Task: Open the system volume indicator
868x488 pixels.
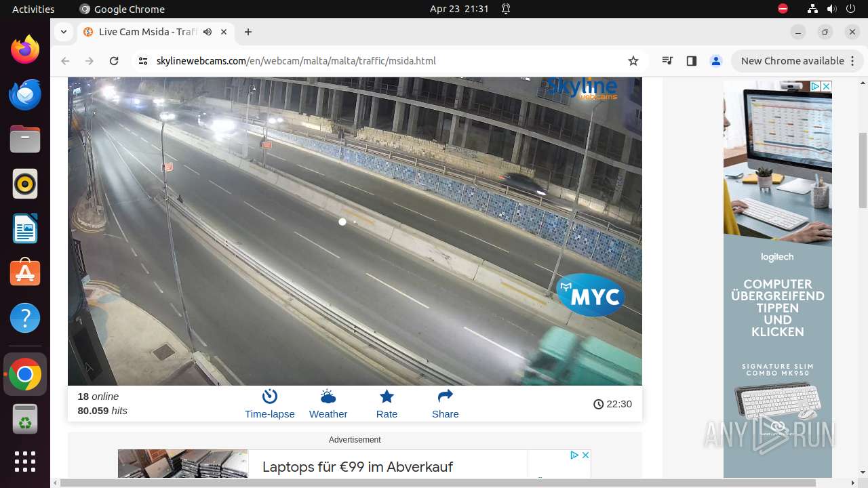Action: tap(831, 9)
